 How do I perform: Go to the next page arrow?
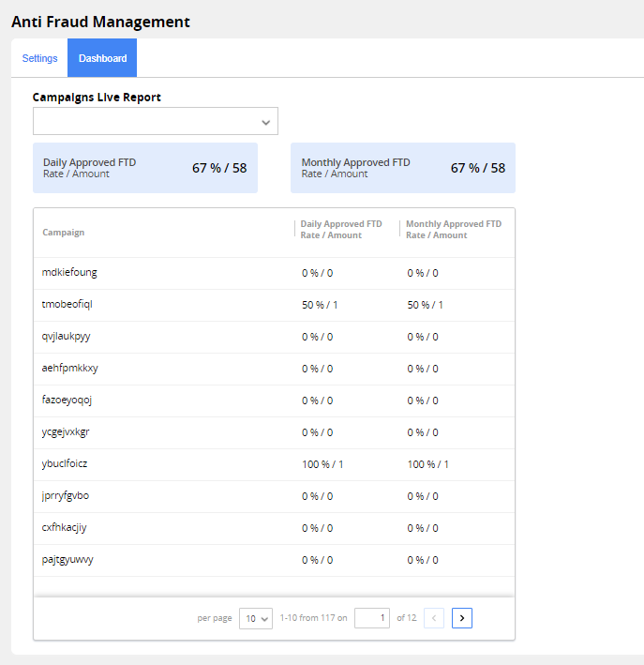(462, 618)
